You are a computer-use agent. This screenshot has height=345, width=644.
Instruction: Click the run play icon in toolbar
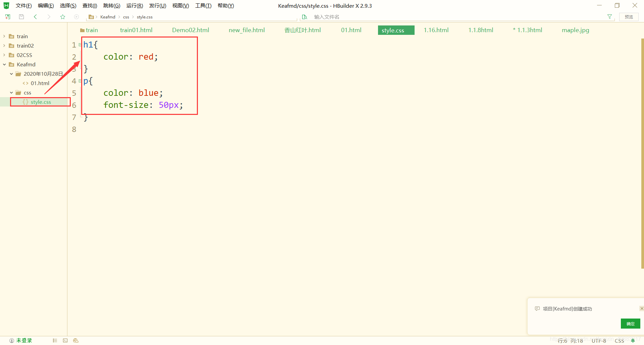click(x=76, y=17)
